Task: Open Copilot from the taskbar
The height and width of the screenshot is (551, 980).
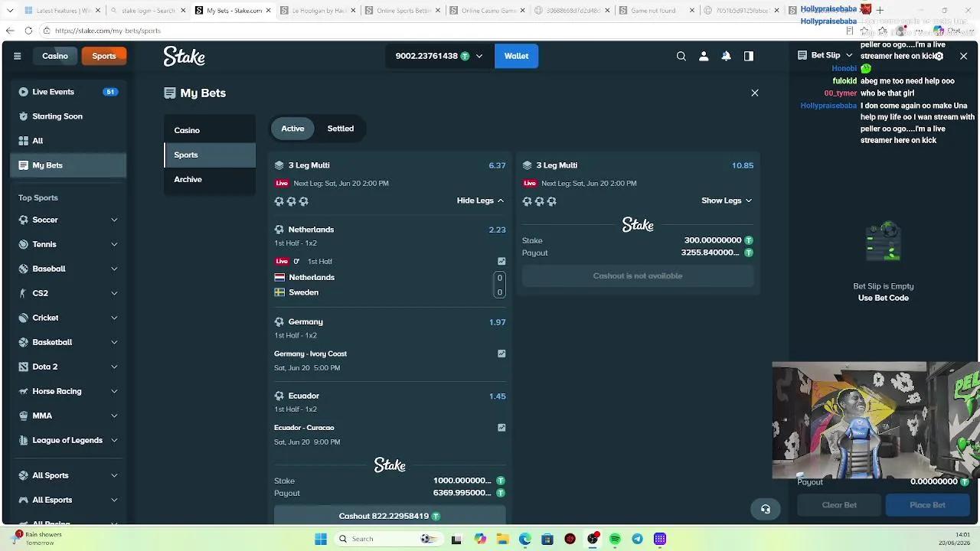Action: (480, 539)
